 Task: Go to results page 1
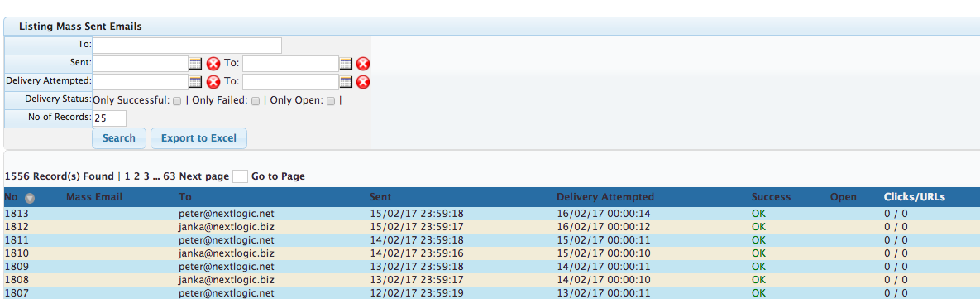127,176
